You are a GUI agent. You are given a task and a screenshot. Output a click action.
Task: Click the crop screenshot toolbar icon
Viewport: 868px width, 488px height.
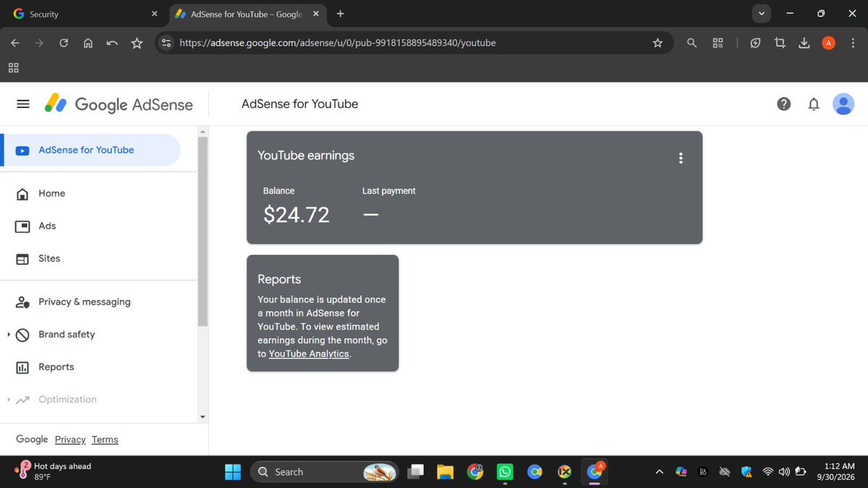pos(780,43)
